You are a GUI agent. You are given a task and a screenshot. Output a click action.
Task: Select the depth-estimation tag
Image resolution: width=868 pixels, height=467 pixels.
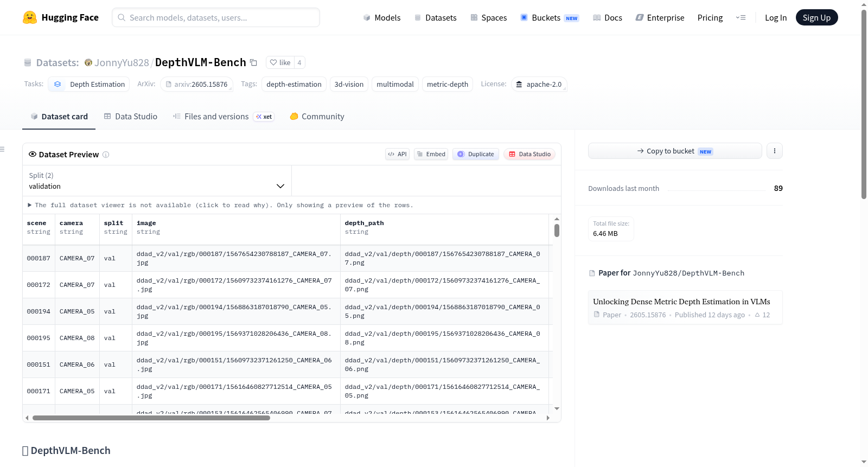pos(294,84)
